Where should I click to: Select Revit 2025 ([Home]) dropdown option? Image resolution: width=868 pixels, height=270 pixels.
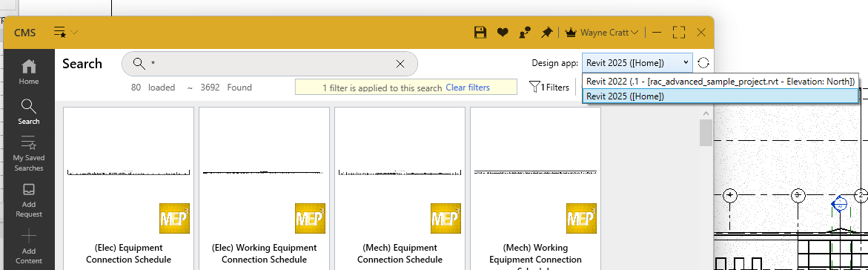click(720, 96)
